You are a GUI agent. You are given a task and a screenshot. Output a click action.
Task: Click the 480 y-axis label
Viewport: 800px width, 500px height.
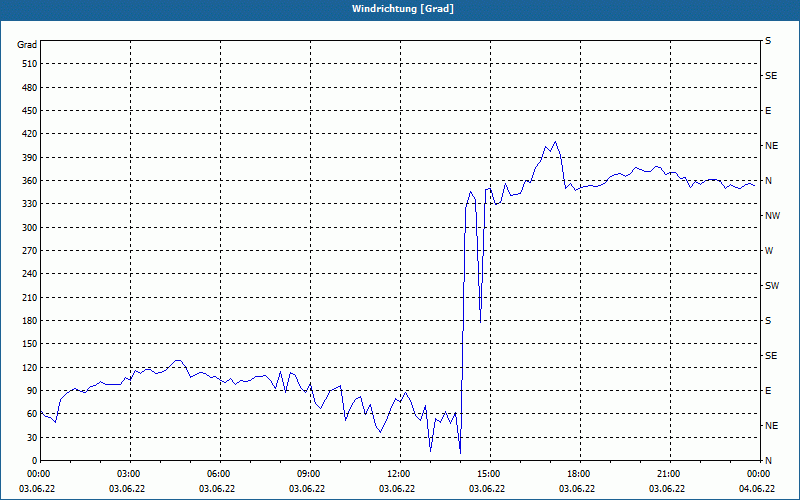coord(30,88)
